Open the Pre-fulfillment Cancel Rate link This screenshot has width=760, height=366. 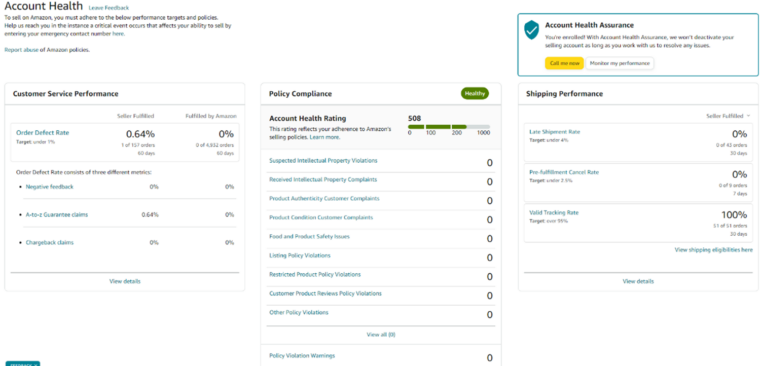point(564,172)
